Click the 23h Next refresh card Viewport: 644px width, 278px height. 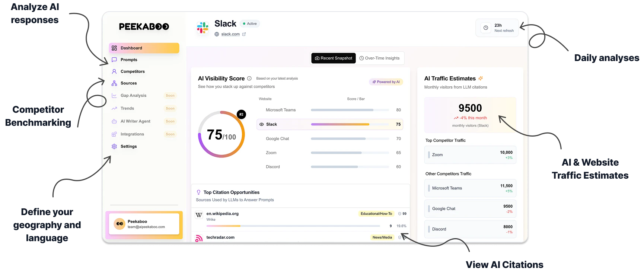497,28
